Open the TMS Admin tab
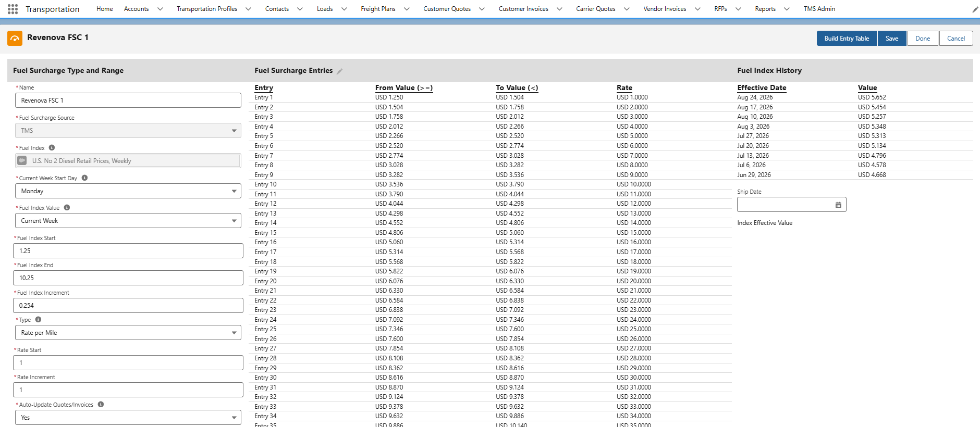Screen dimensions: 980x427 pos(819,9)
